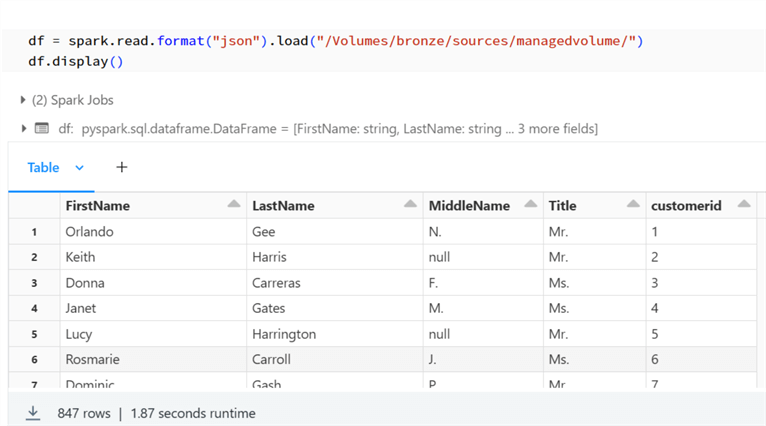766x426 pixels.
Task: Select the cell containing Harris
Action: (x=335, y=257)
